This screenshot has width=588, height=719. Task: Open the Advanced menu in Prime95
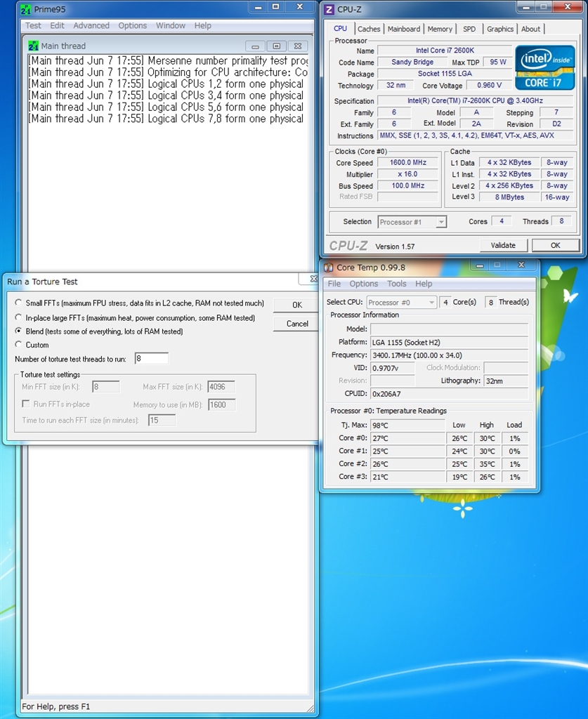tap(91, 26)
